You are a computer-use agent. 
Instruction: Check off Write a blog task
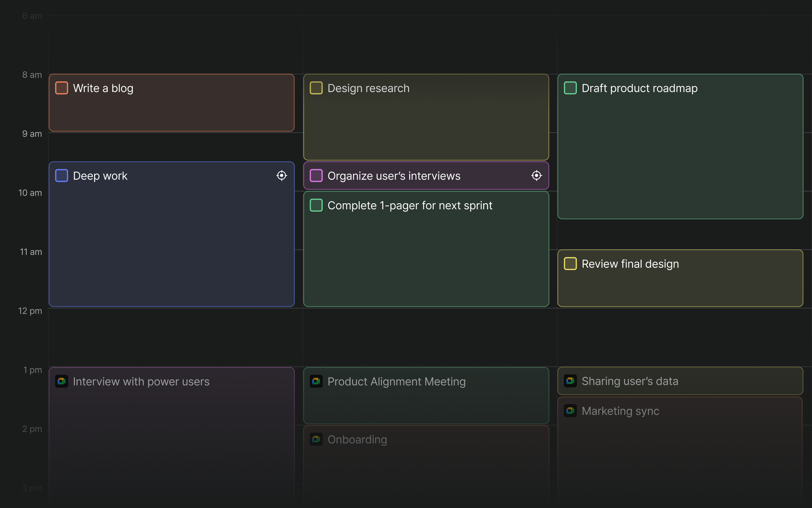(62, 88)
